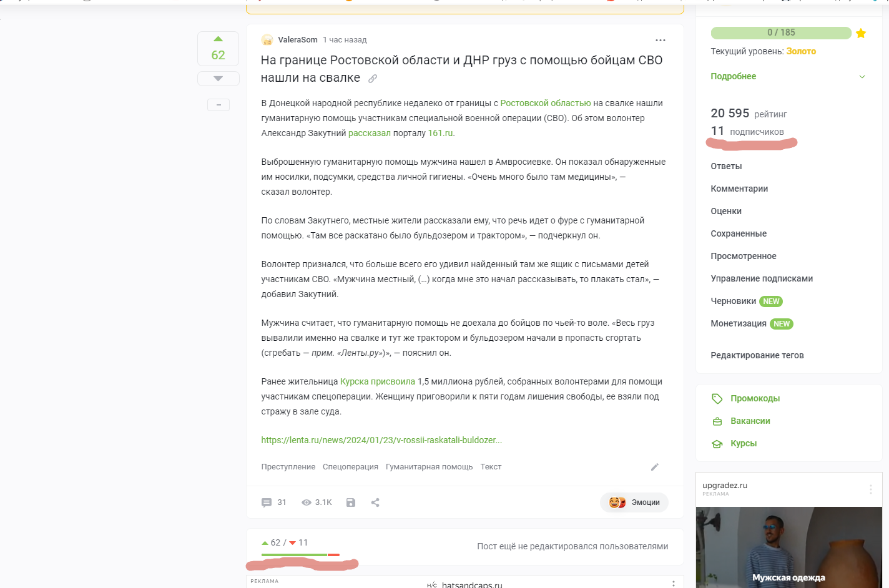
Task: Expand the 'Подробнее' section
Action: 734,76
